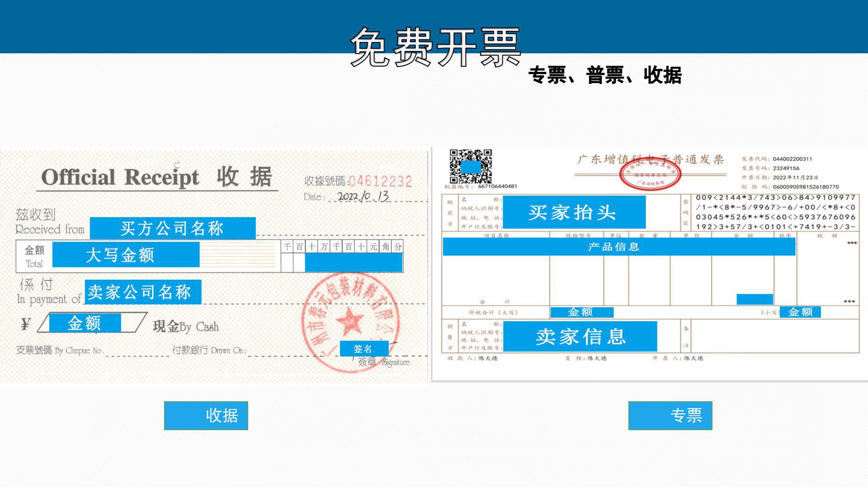Click the 专票 label button
This screenshot has height=488, width=868.
pyautogui.click(x=670, y=415)
